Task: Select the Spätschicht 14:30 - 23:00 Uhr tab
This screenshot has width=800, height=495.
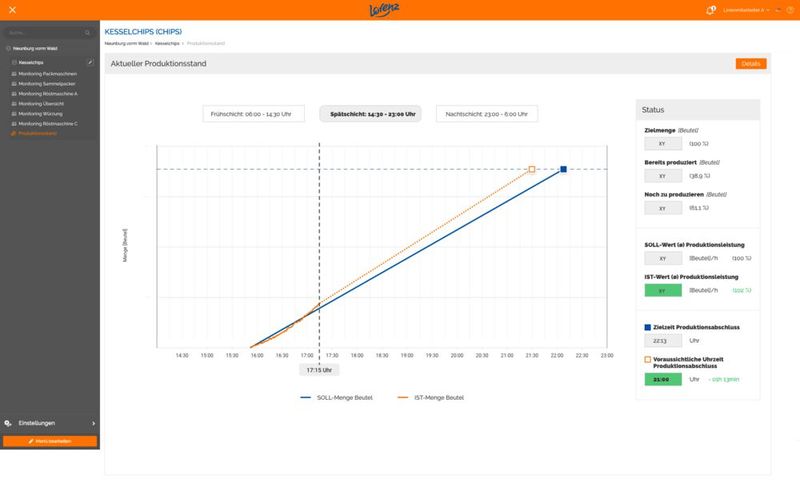Action: coord(370,114)
